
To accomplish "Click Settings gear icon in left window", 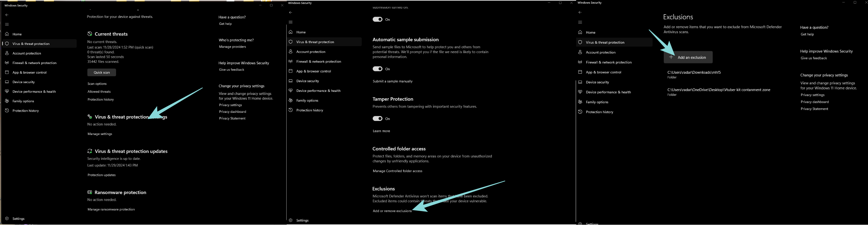I will (x=7, y=219).
